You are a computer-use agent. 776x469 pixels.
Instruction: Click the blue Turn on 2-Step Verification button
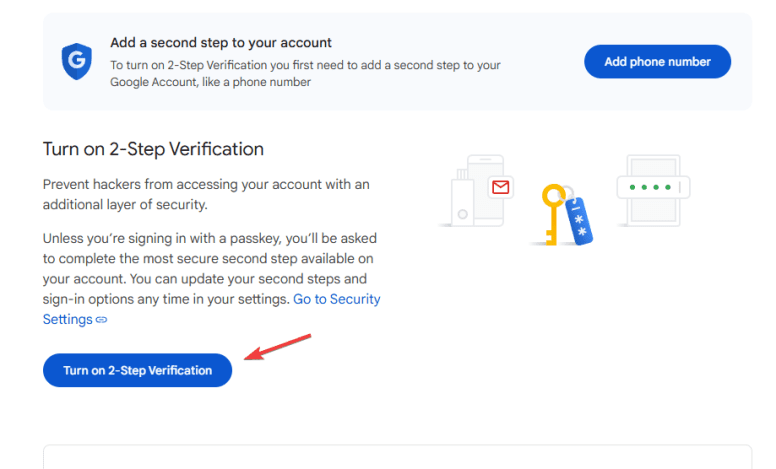[138, 370]
